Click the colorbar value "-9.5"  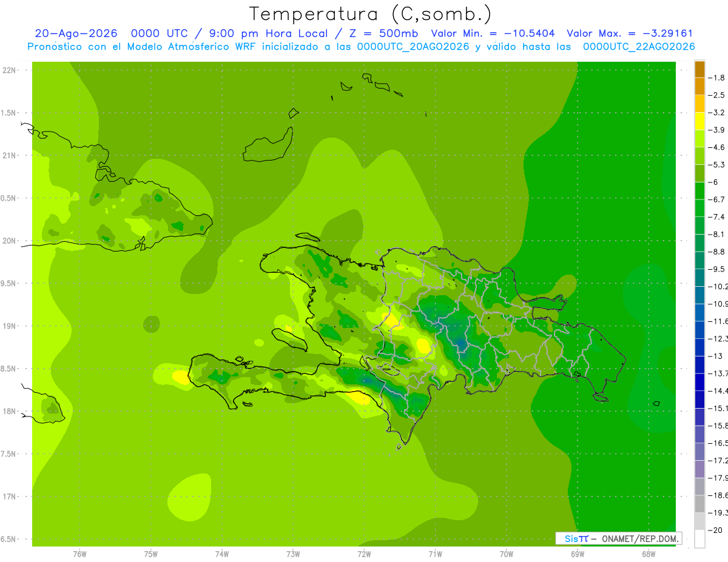pyautogui.click(x=717, y=269)
